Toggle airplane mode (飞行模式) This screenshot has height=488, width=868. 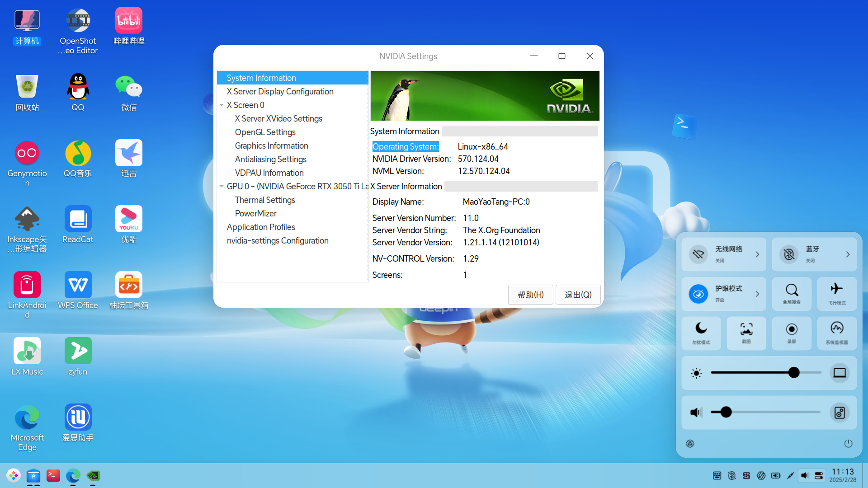(837, 294)
